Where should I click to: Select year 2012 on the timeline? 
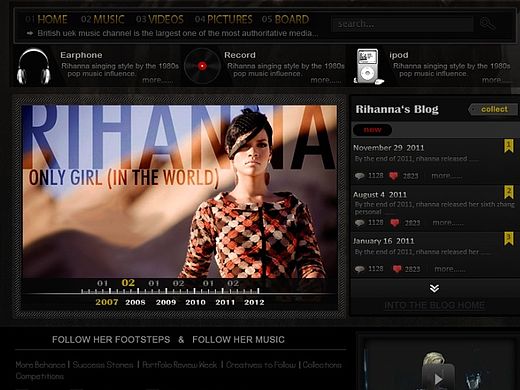(x=254, y=302)
